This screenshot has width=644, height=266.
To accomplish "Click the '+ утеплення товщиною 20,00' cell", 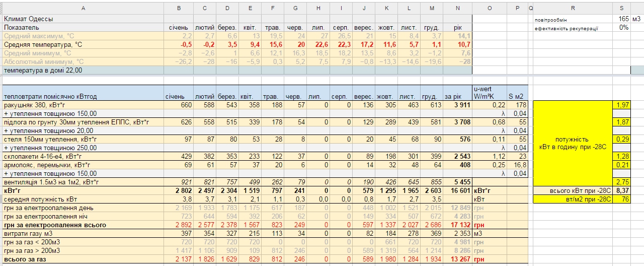I will 84,130.
